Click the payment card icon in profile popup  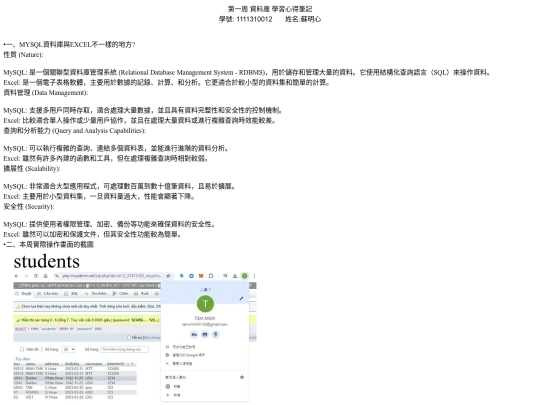click(205, 334)
